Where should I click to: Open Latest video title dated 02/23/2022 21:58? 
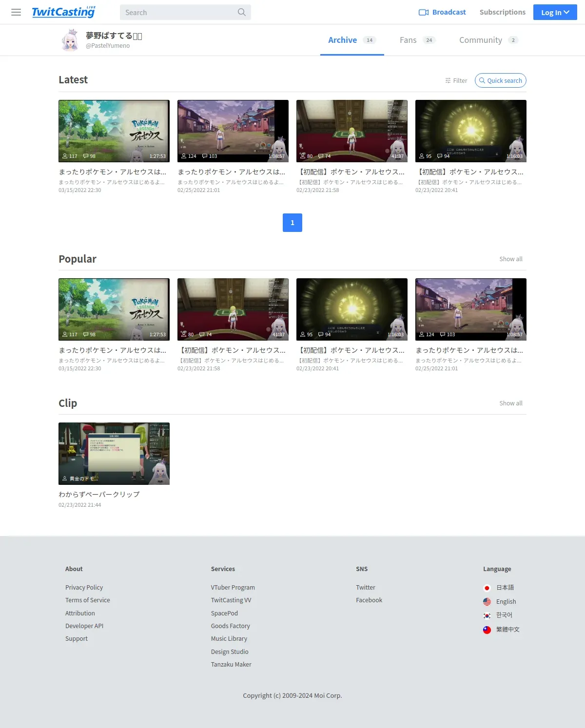(x=351, y=172)
